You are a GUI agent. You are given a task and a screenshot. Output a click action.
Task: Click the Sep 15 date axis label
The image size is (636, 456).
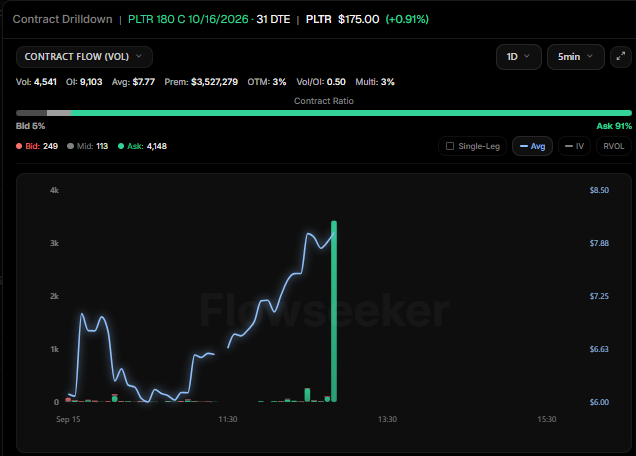coord(68,419)
